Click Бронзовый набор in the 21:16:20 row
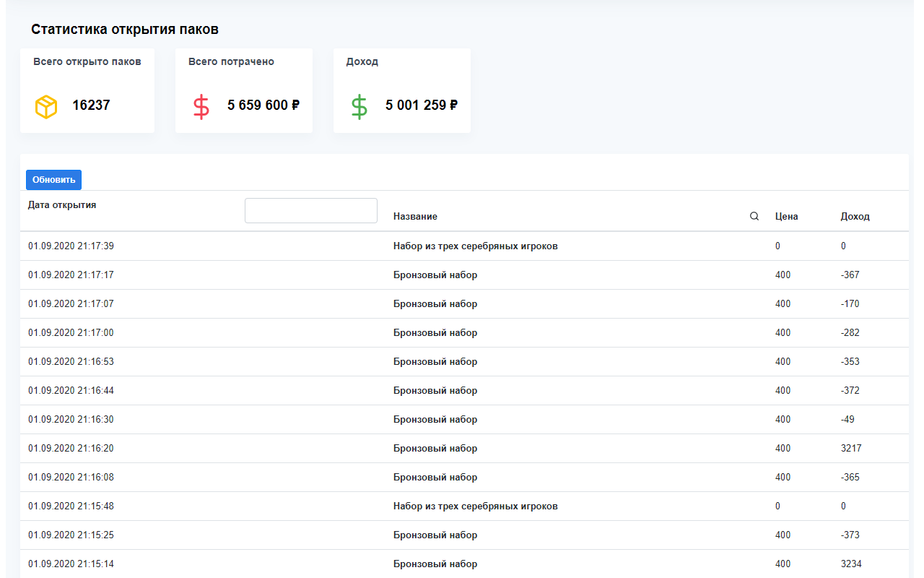Viewport: 924px width, 578px height. (435, 448)
